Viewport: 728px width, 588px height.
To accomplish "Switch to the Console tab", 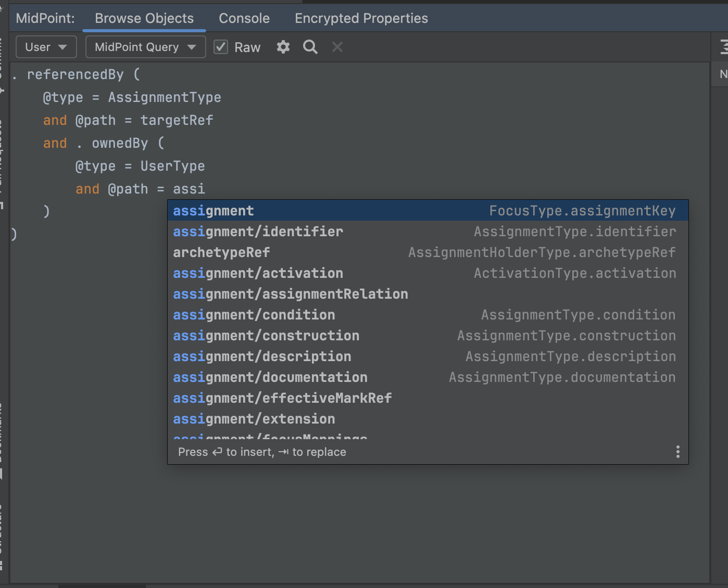I will tap(244, 18).
